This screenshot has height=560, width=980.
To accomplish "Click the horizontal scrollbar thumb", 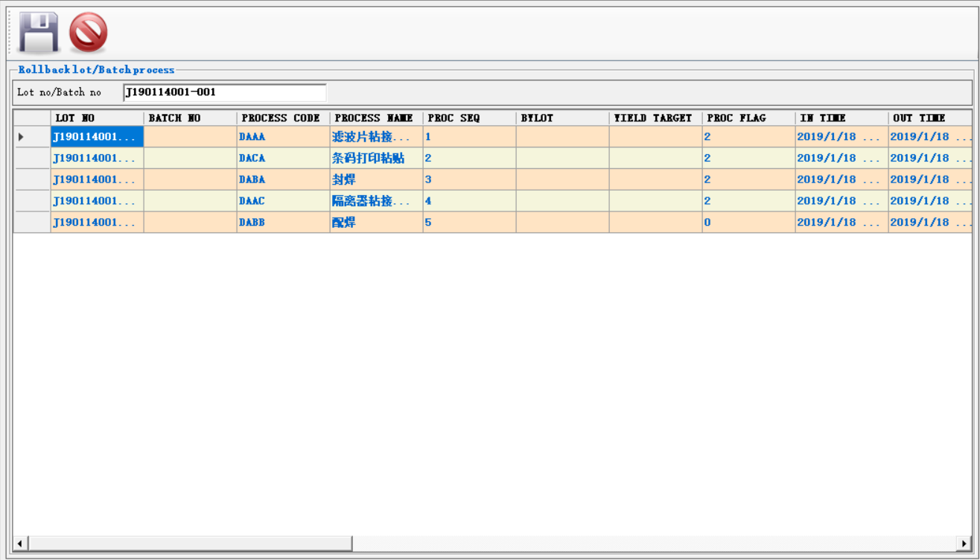I will pos(190,544).
